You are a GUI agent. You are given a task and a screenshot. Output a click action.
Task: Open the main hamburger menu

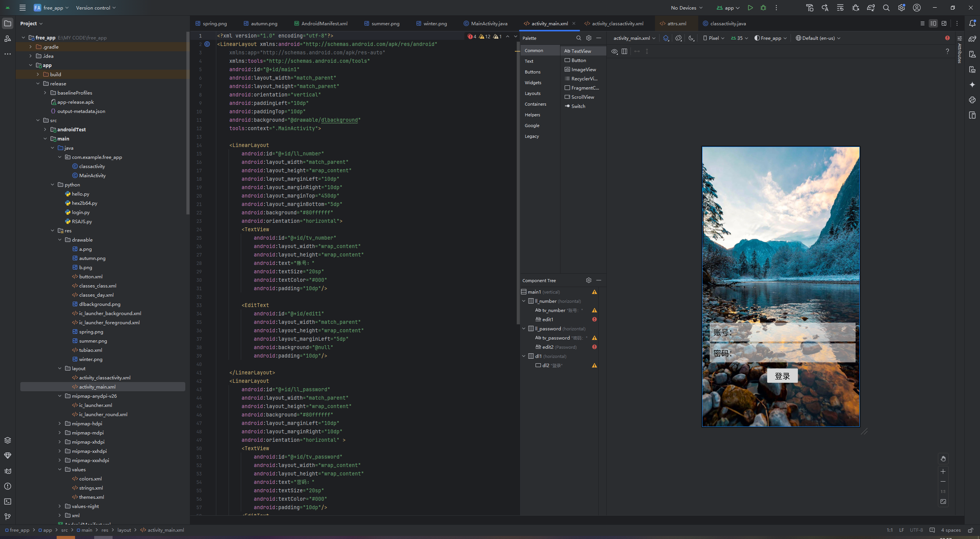click(x=23, y=8)
